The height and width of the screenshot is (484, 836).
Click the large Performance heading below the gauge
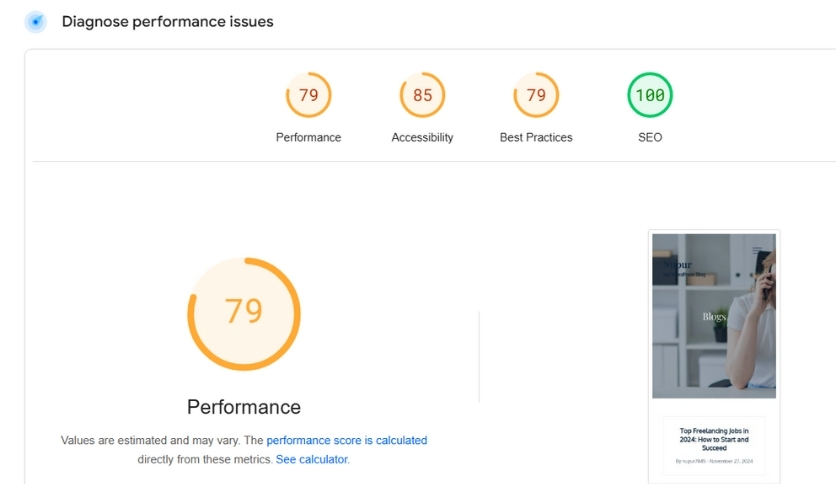[x=244, y=407]
